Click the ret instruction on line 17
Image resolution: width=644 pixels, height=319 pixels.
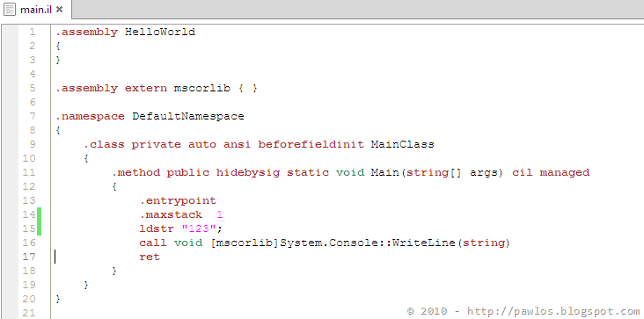tap(150, 257)
